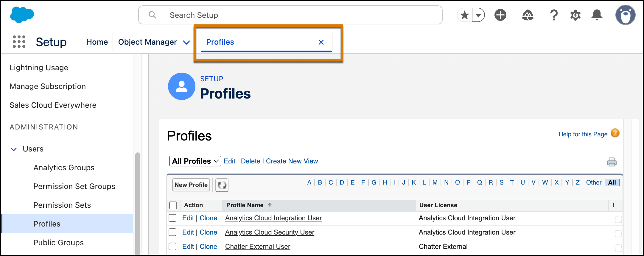The image size is (644, 256).
Task: Sort by the Profile Name column header
Action: click(245, 205)
